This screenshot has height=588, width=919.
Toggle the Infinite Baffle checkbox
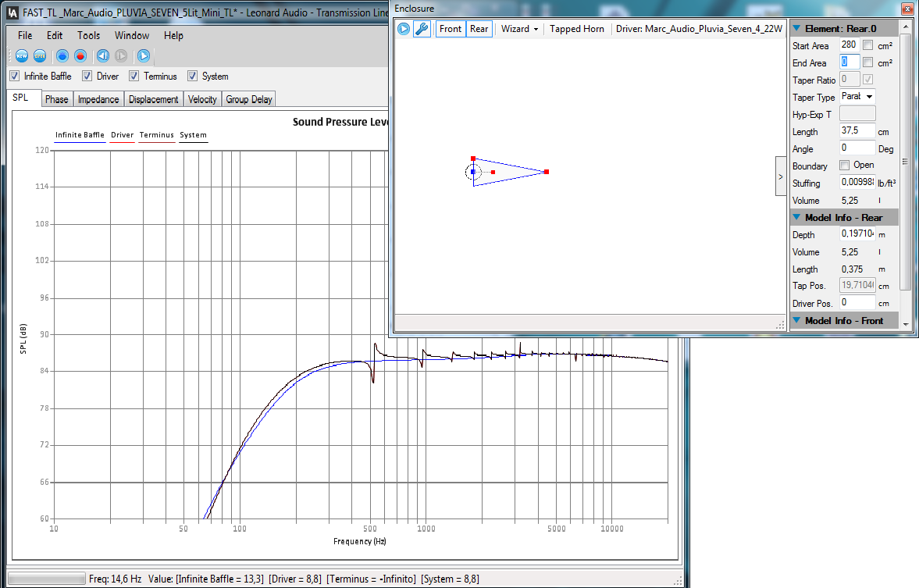pyautogui.click(x=15, y=76)
